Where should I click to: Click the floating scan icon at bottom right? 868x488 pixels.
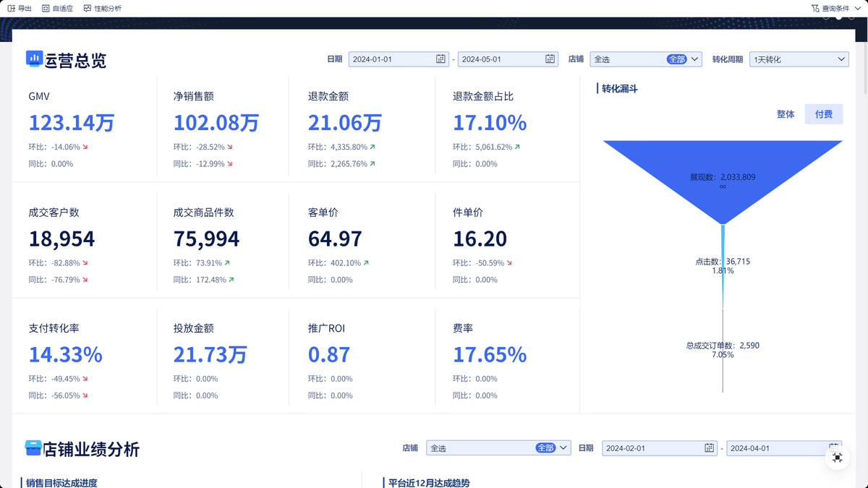(838, 457)
